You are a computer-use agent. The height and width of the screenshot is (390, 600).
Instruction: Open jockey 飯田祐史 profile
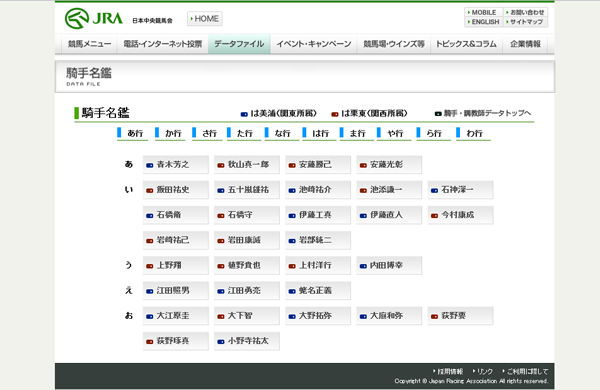[x=176, y=190]
